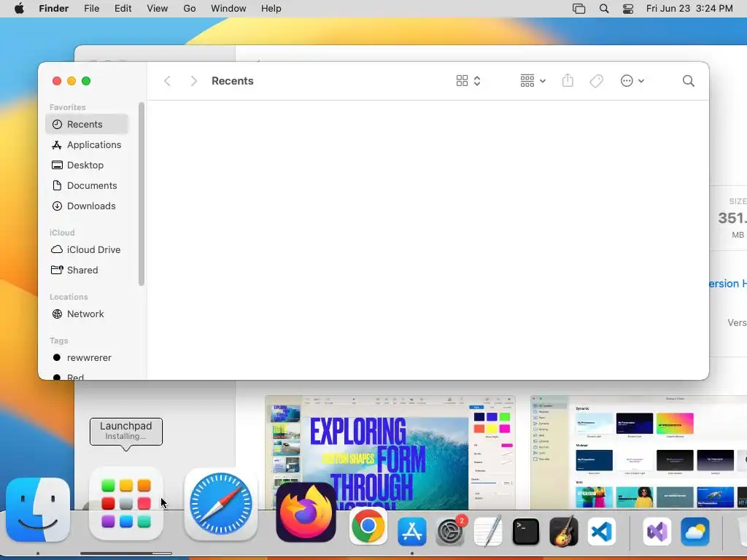Open the Group By dropdown in the toolbar
Viewport: 747px width, 560px height.
coord(533,81)
